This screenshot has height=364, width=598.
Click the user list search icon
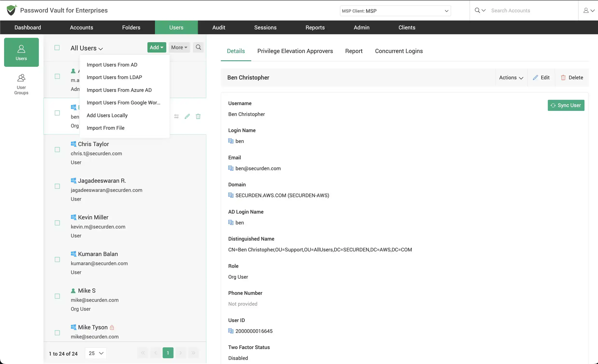click(x=198, y=47)
